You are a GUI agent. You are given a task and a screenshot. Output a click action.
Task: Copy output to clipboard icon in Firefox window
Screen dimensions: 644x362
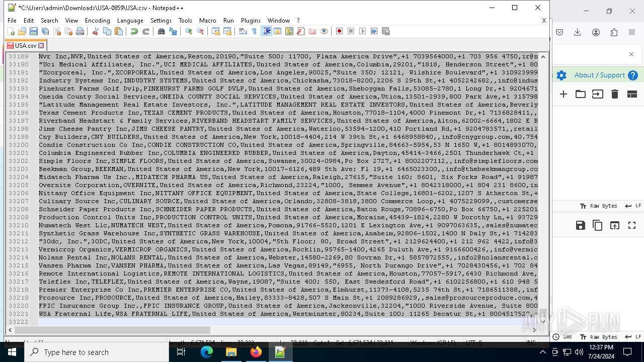point(598,225)
